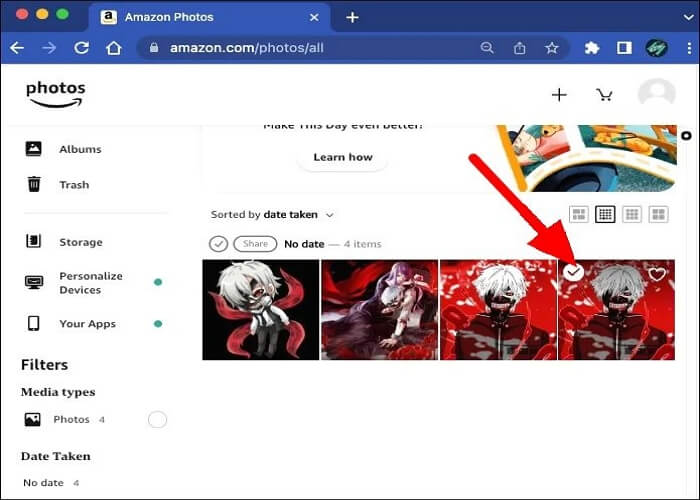This screenshot has width=700, height=500.
Task: Switch to the last grid view option
Action: pyautogui.click(x=658, y=214)
